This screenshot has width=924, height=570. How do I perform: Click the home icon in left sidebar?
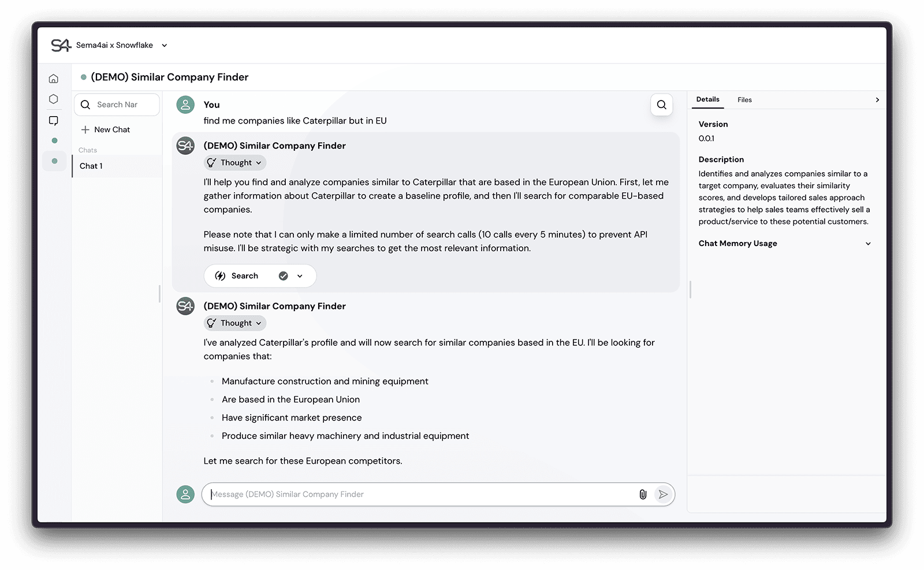tap(54, 79)
